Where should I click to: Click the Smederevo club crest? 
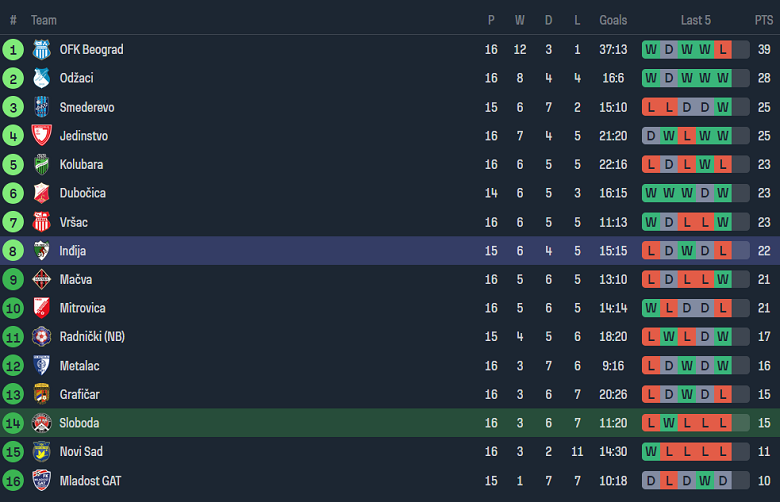point(41,107)
